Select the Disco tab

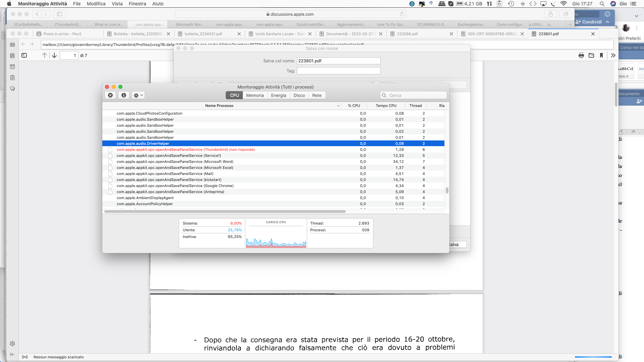pyautogui.click(x=299, y=96)
